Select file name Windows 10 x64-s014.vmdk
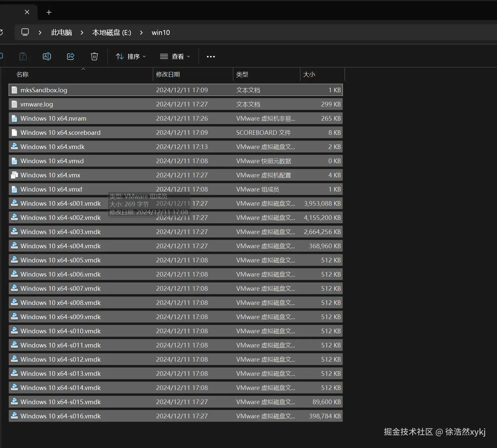This screenshot has width=497, height=448. coord(60,388)
